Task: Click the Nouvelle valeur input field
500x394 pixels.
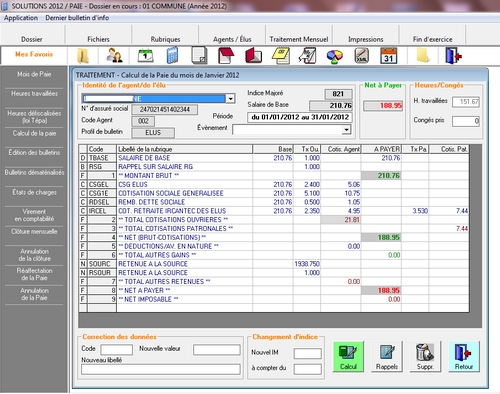Action: [x=217, y=350]
